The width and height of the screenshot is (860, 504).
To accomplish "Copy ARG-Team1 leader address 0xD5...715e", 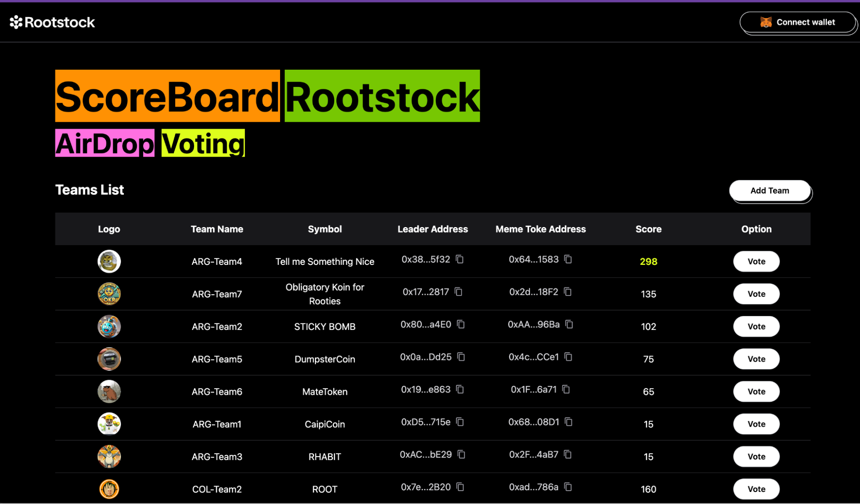I will [460, 422].
